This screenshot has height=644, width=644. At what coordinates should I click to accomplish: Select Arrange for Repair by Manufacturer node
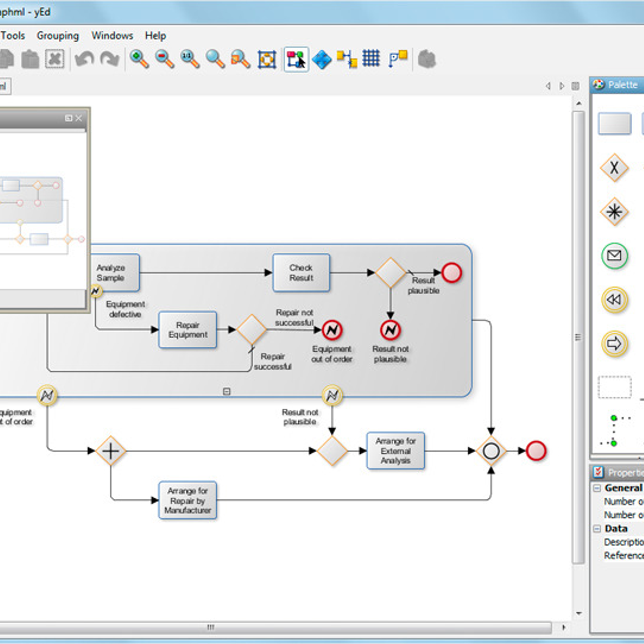(188, 500)
